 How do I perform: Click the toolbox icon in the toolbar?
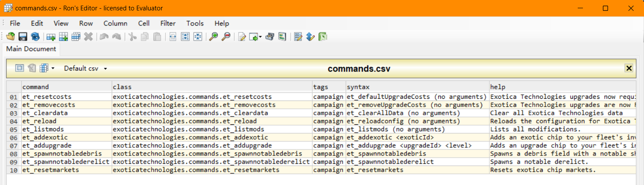tap(270, 37)
